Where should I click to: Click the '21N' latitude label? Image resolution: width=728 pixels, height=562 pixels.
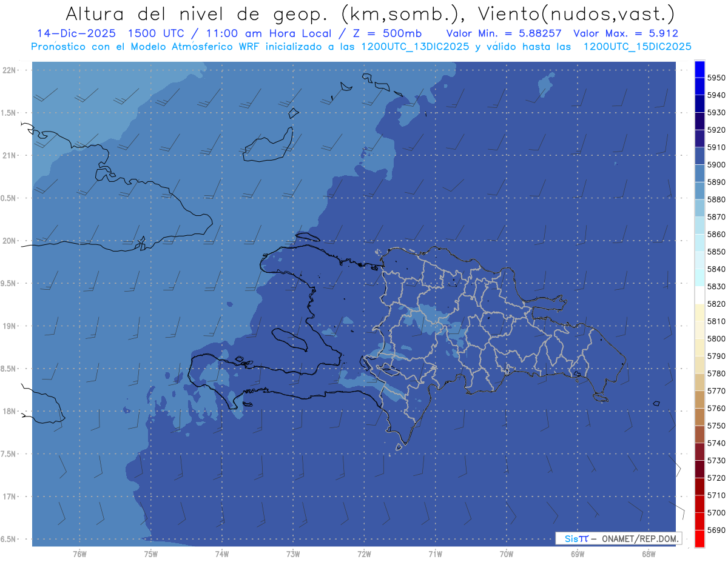(9, 156)
